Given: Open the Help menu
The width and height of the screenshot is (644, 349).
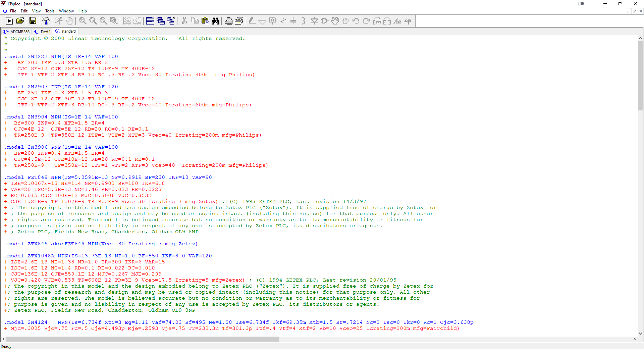Looking at the screenshot, I should point(83,11).
